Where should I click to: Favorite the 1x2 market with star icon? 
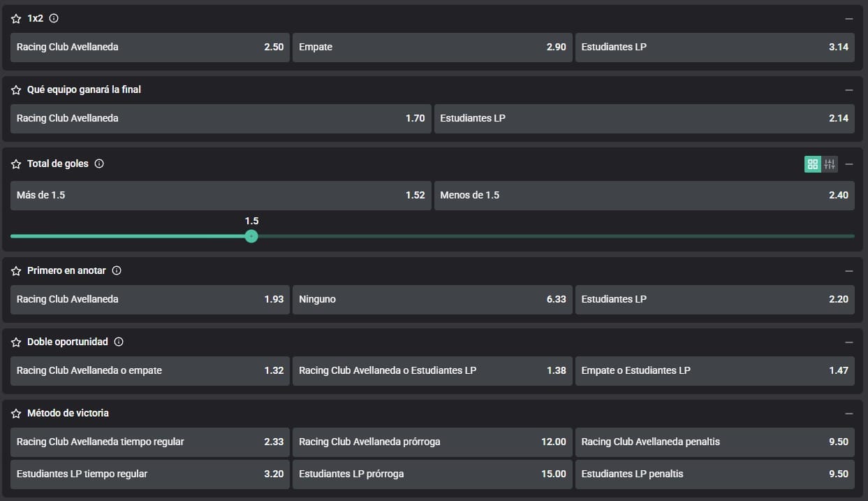16,19
